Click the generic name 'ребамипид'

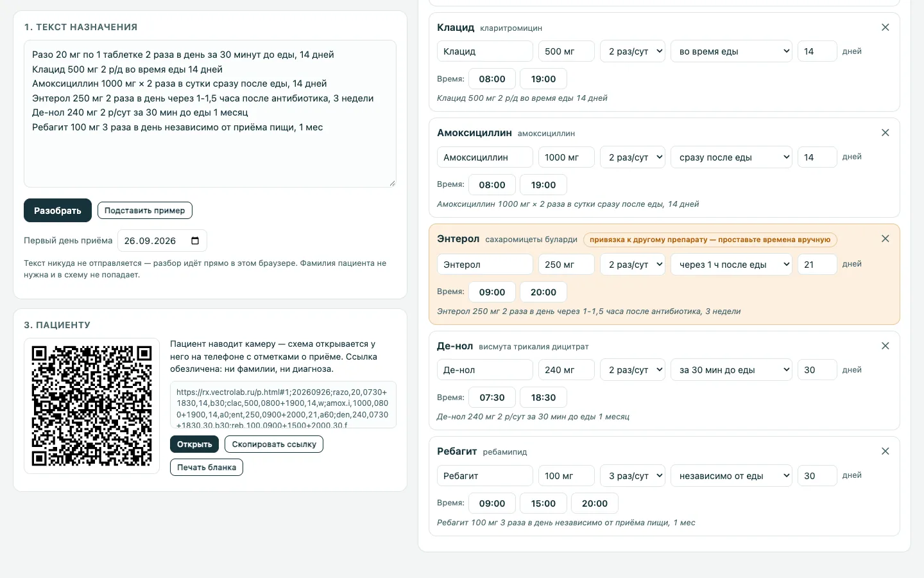[505, 452]
